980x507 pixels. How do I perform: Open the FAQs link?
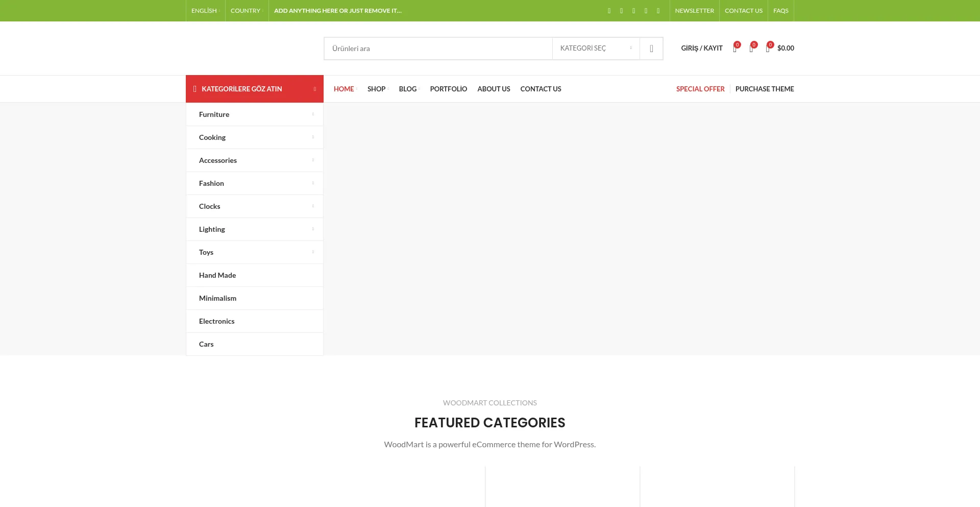tap(781, 11)
